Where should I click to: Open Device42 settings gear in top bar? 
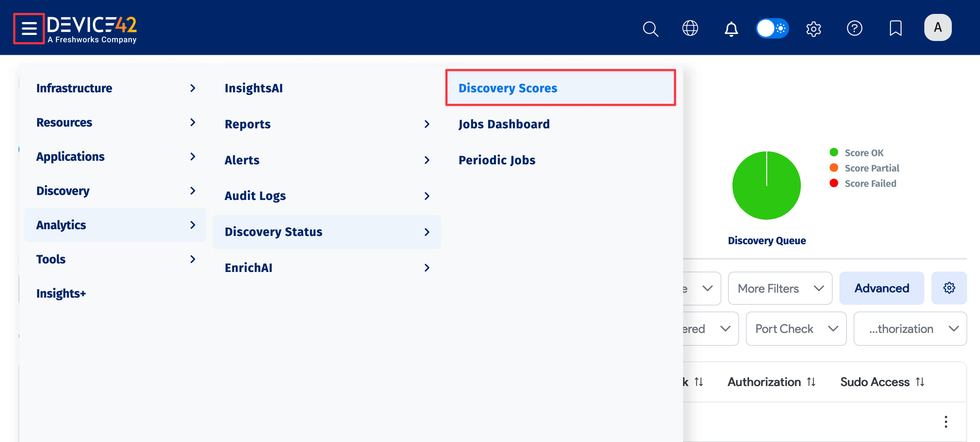[814, 28]
